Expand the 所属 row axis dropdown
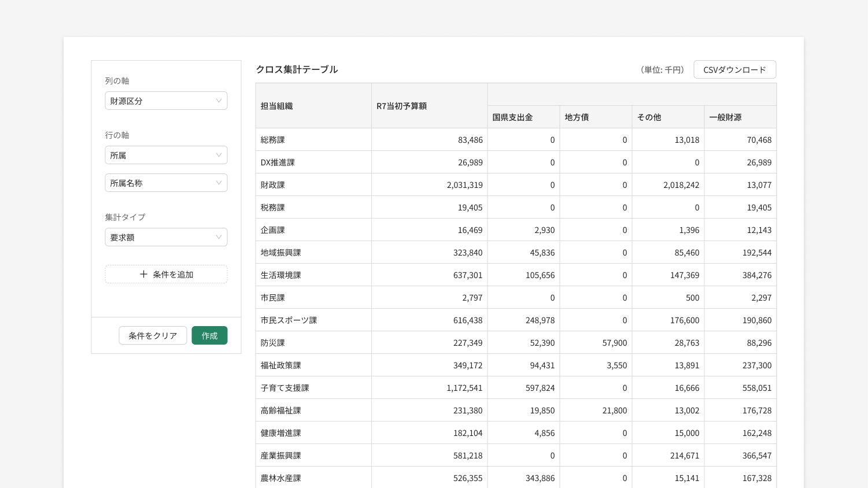Screen dimensions: 868x488 (165, 155)
